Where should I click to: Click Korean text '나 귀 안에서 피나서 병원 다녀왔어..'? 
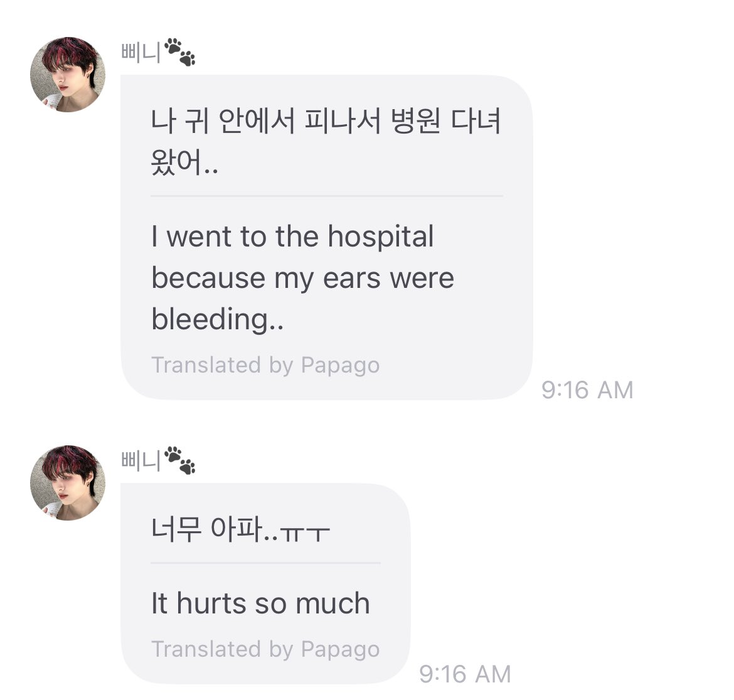(326, 141)
